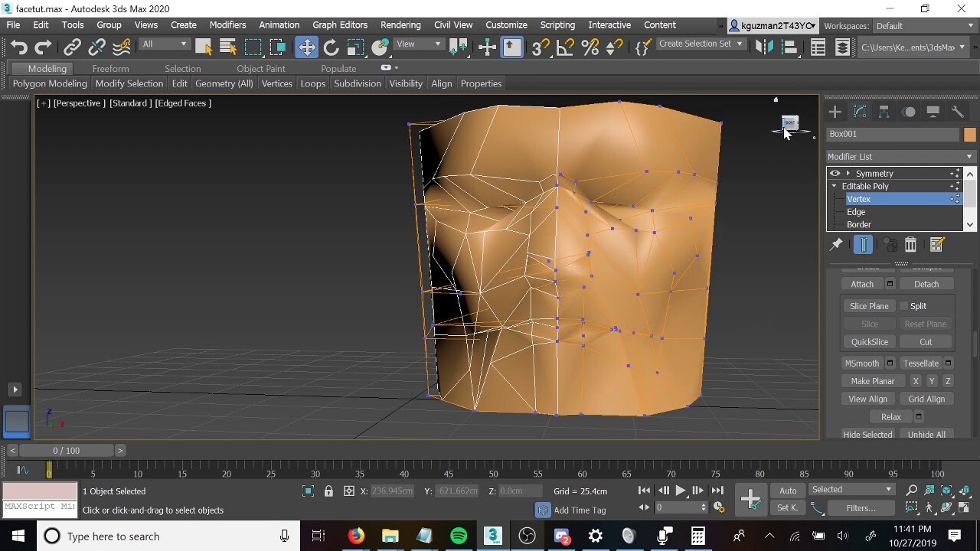Toggle Symmetry modifier eye visibility
The width and height of the screenshot is (980, 551).
(x=835, y=174)
